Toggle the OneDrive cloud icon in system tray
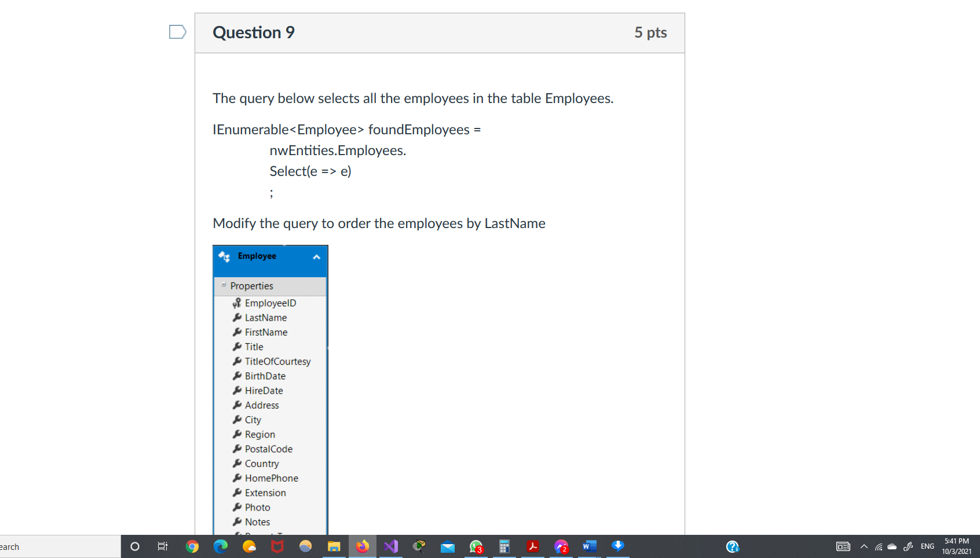Screen dimensions: 980x558 (x=891, y=546)
